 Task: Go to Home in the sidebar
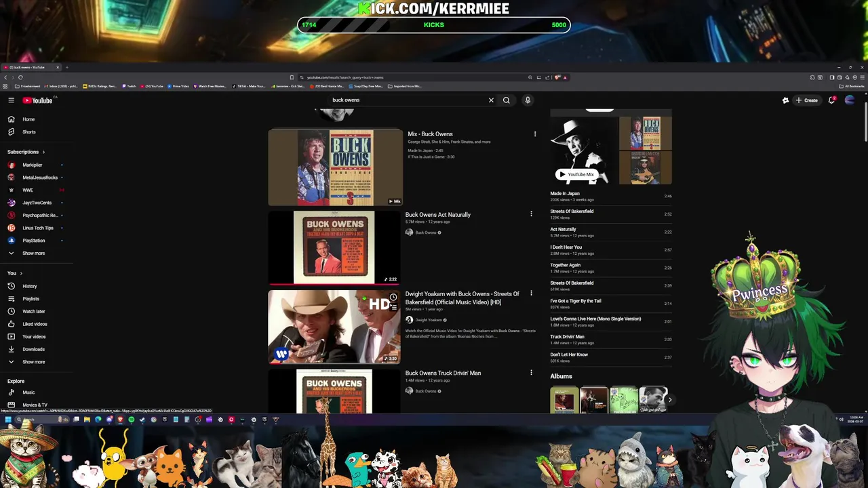37,119
